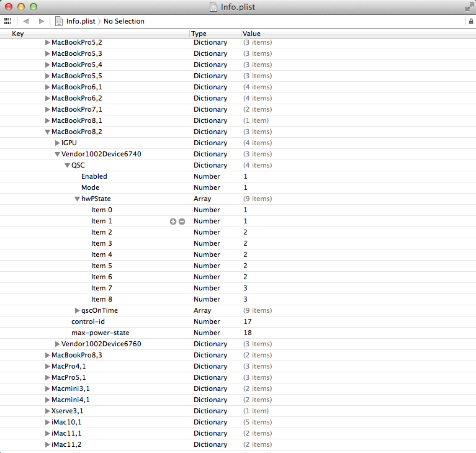This screenshot has height=453, width=476.
Task: Select Item 8 in hwPState
Action: point(102,299)
